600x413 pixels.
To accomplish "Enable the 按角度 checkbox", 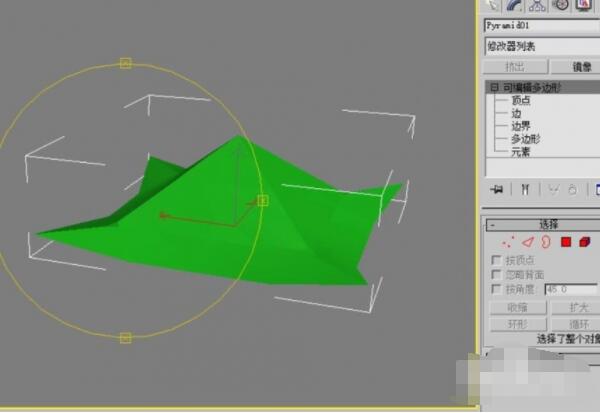I will click(x=496, y=289).
